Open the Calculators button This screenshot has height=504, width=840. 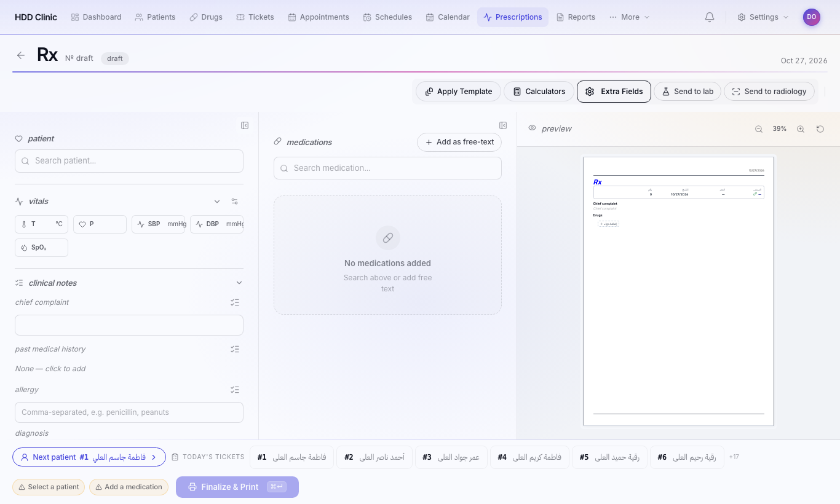[x=539, y=92]
